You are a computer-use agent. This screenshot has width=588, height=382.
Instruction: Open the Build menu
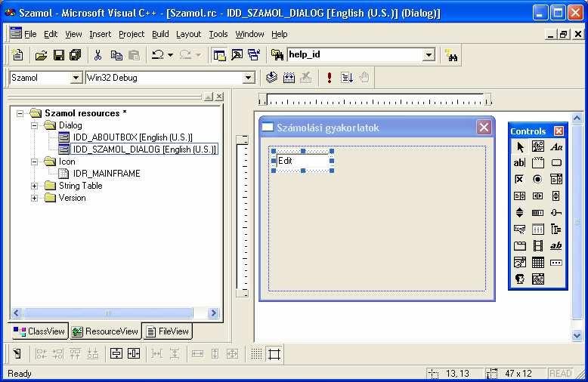(x=160, y=34)
